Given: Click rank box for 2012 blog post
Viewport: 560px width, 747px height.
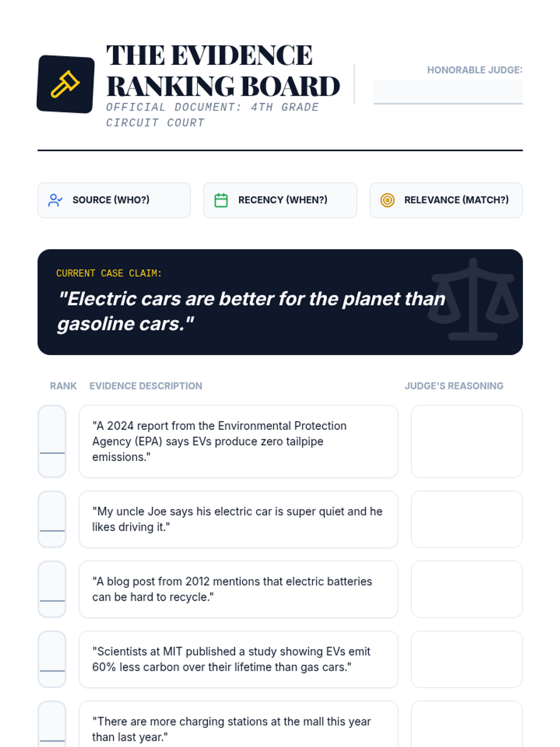Looking at the screenshot, I should click(52, 589).
